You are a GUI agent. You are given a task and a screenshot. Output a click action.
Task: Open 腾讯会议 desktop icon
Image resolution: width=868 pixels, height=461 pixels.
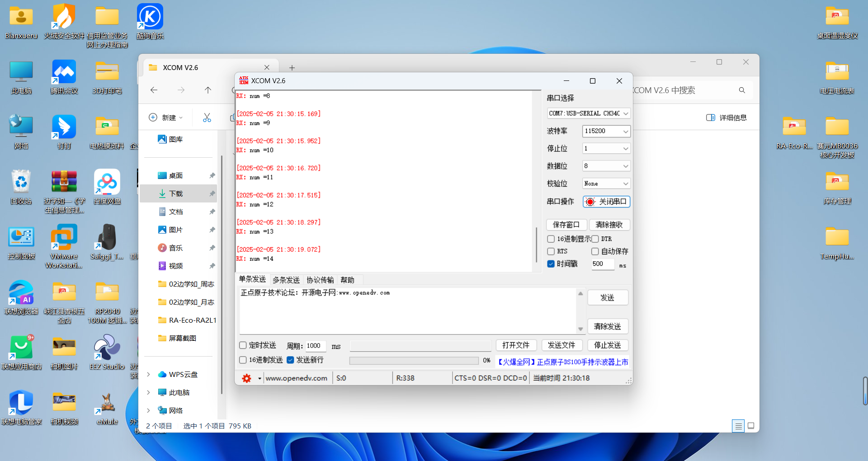click(64, 77)
